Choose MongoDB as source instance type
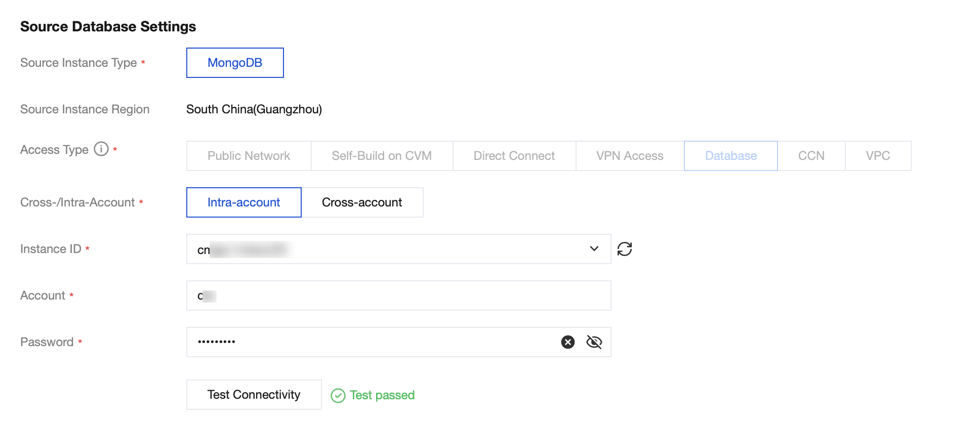980x421 pixels. click(x=235, y=63)
